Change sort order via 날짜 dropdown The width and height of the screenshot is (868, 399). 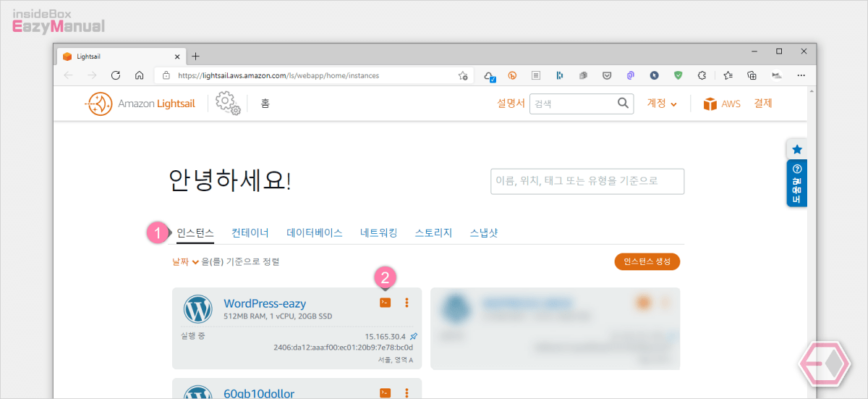click(x=184, y=261)
